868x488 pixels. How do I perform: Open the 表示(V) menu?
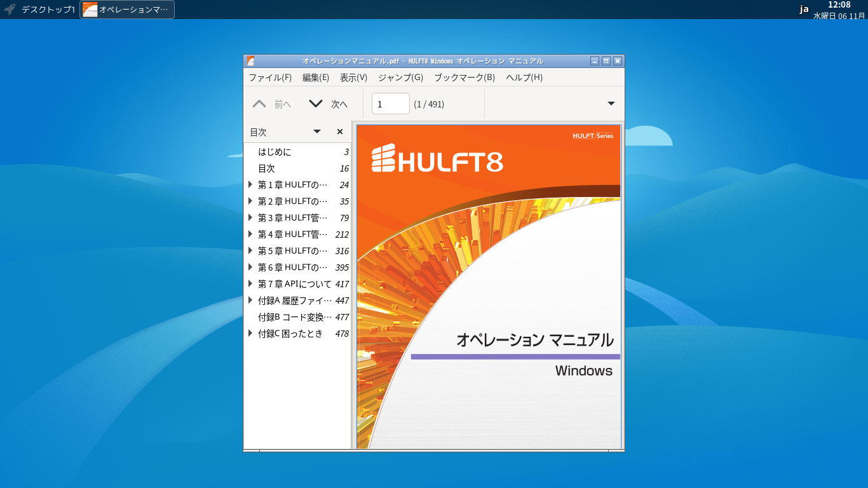click(x=353, y=78)
